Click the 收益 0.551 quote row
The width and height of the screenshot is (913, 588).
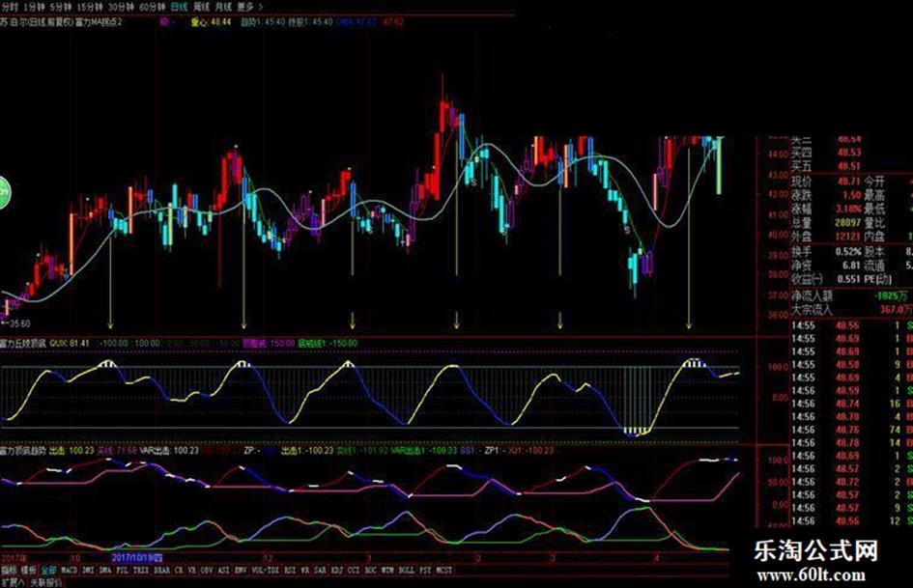point(826,279)
